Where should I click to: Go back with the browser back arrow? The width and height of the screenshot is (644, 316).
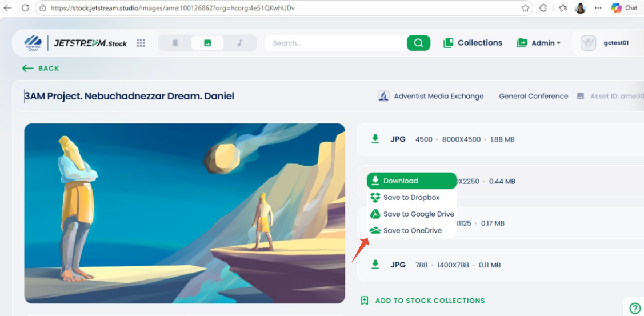tap(8, 8)
